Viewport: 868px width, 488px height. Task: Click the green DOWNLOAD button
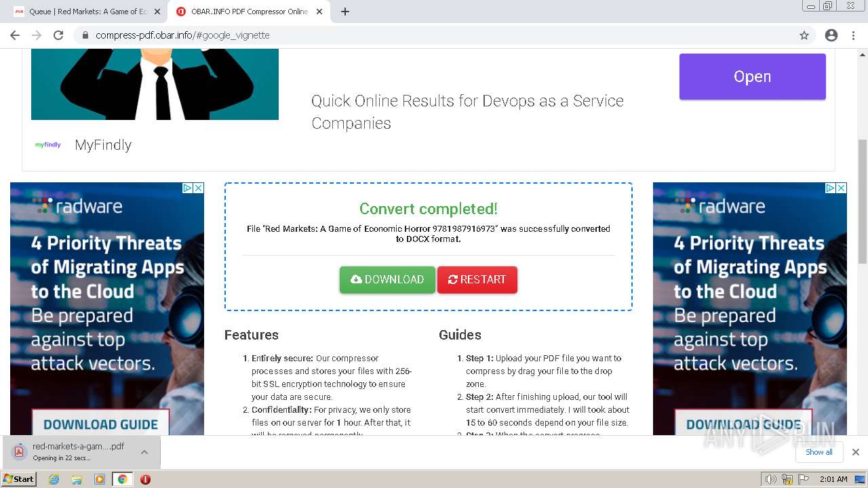tap(387, 279)
